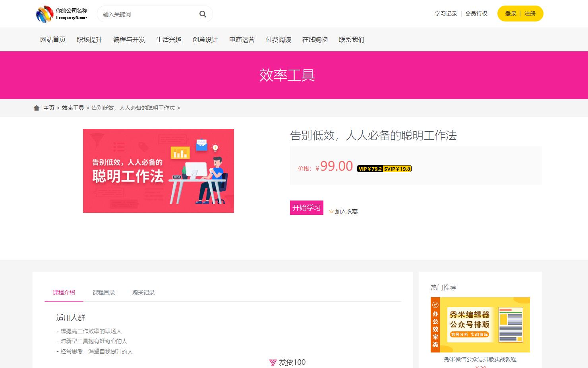The image size is (588, 368).
Task: Click the 效率工具 breadcrumb link
Action: click(73, 108)
